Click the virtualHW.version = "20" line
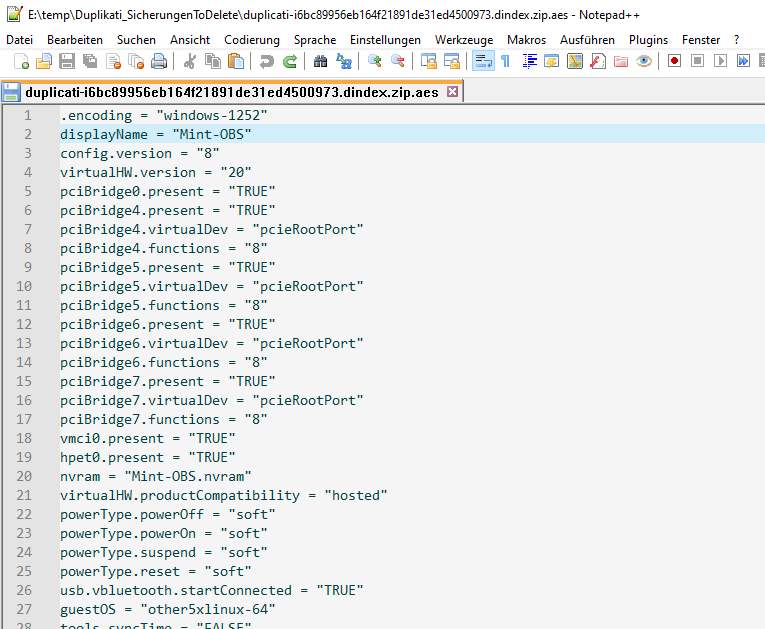 [155, 172]
